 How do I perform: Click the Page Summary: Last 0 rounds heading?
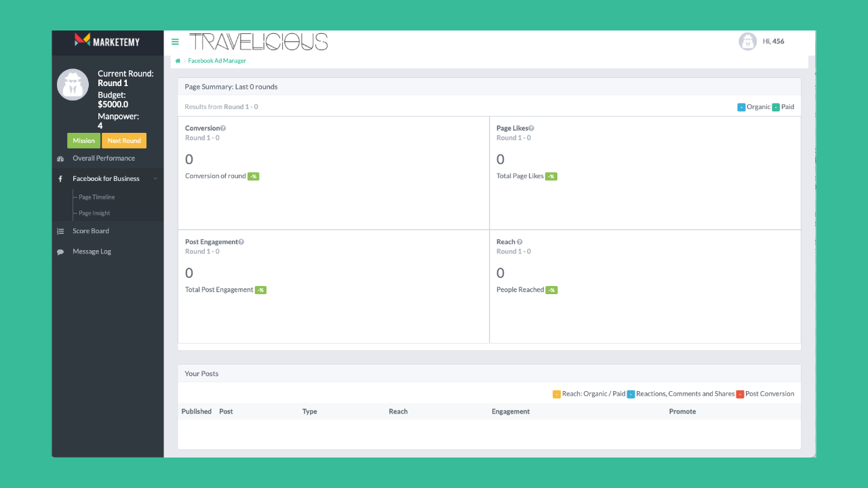[231, 87]
